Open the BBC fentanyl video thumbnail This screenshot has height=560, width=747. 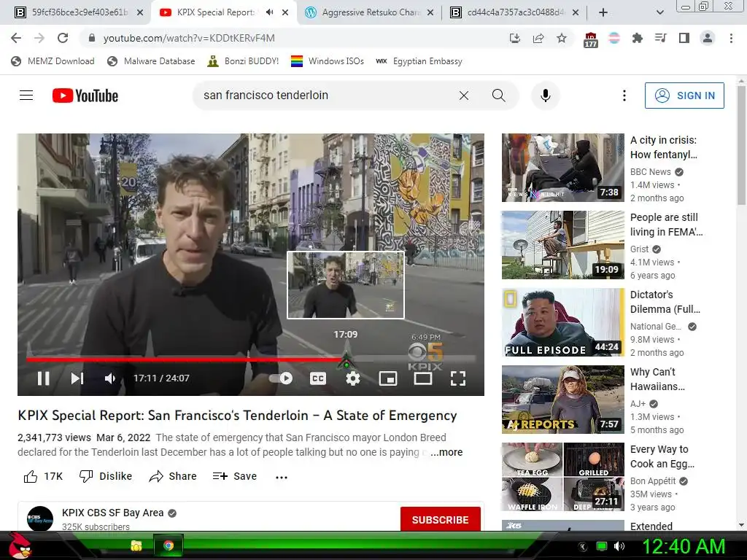coord(562,168)
